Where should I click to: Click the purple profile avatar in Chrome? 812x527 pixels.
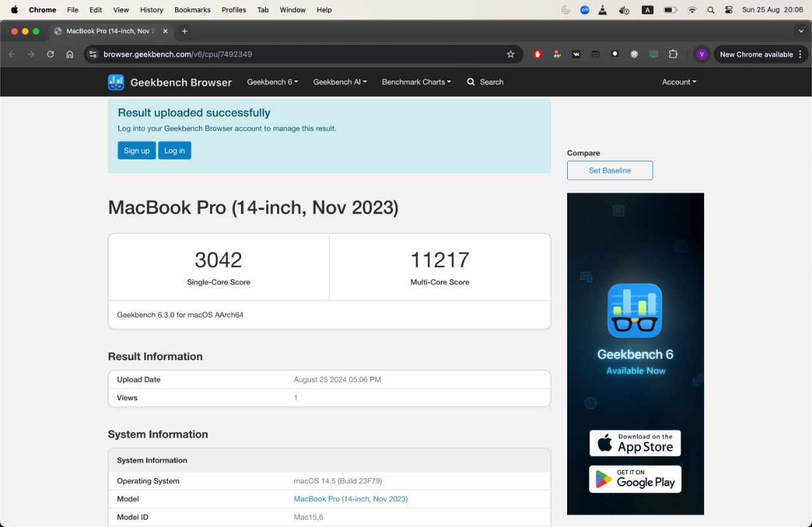[702, 54]
